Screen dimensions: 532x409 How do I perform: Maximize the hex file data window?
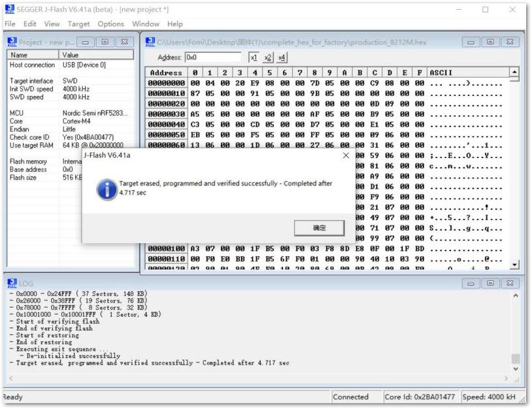[490, 42]
